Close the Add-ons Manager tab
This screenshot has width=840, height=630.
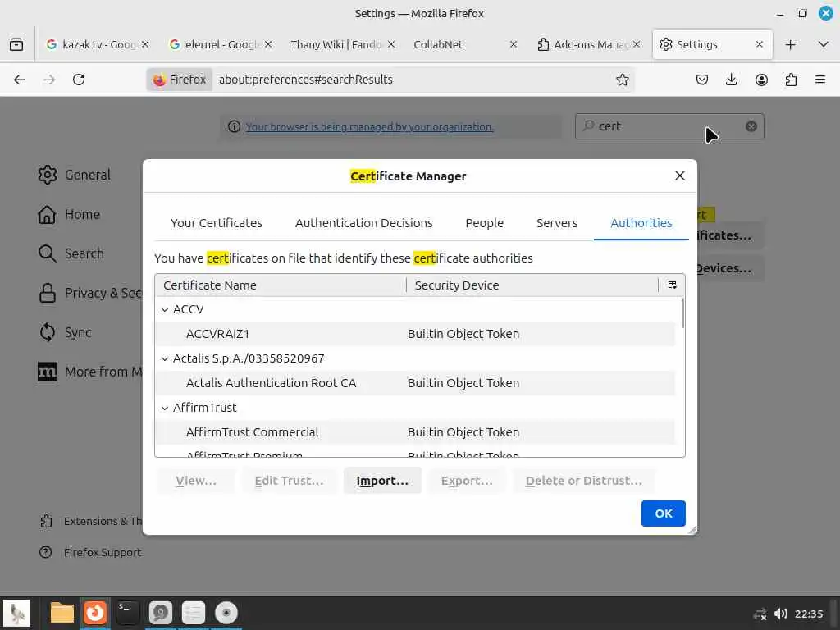pos(637,44)
